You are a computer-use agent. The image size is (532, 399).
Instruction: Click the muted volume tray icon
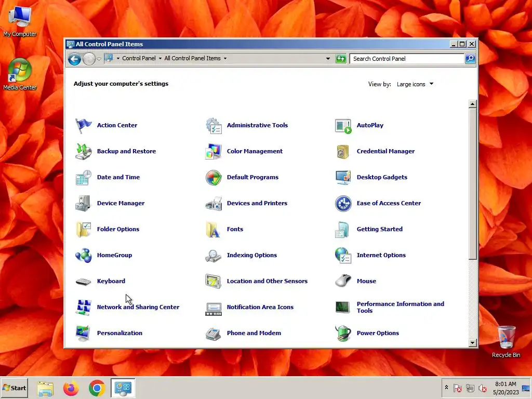click(482, 388)
